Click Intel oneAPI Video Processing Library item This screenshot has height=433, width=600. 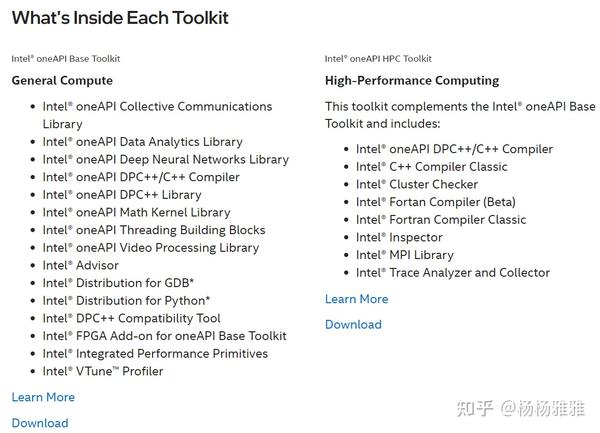(150, 247)
